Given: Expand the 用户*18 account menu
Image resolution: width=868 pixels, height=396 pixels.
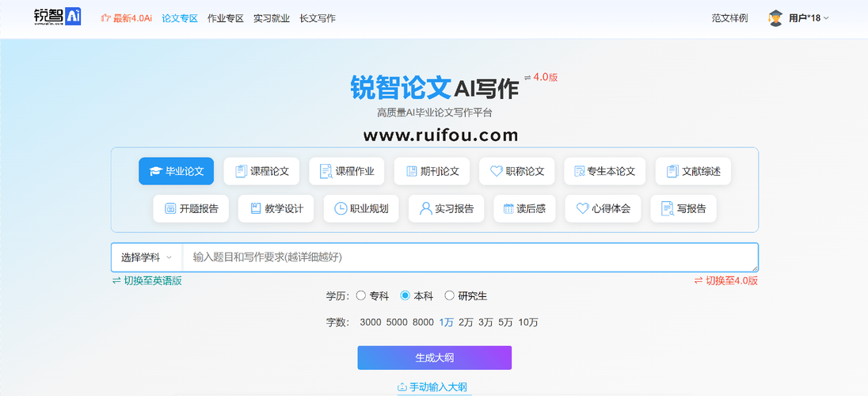Looking at the screenshot, I should tap(809, 18).
